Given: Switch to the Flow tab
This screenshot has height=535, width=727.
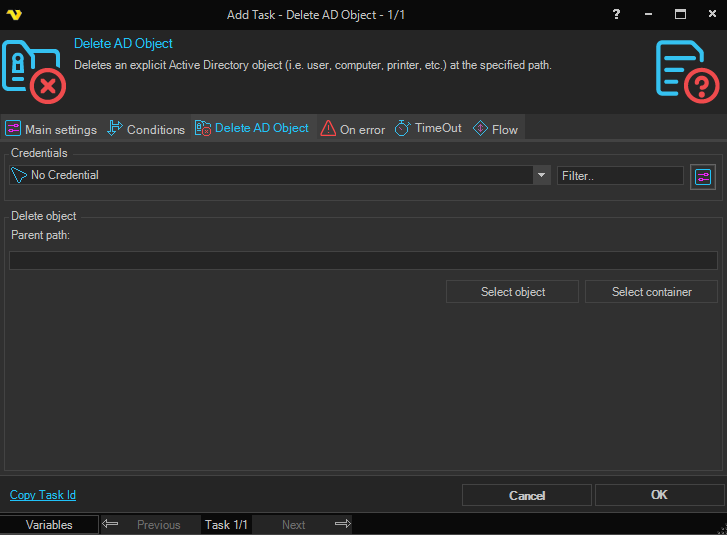Looking at the screenshot, I should [496, 129].
